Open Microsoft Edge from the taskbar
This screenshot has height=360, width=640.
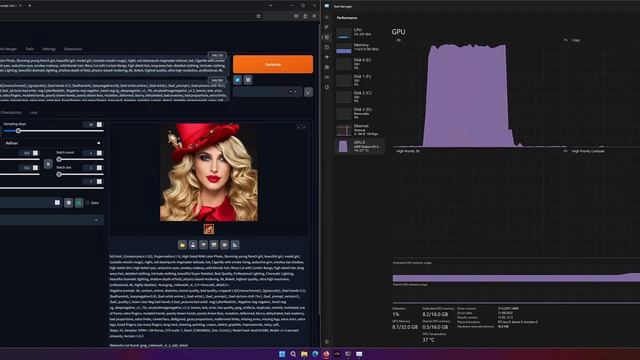click(315, 354)
